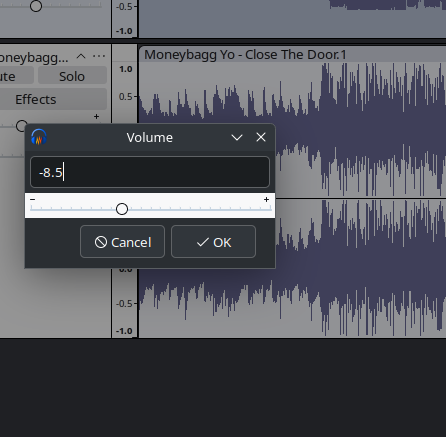446x437 pixels.
Task: Click the volume value input field
Action: pyautogui.click(x=150, y=172)
